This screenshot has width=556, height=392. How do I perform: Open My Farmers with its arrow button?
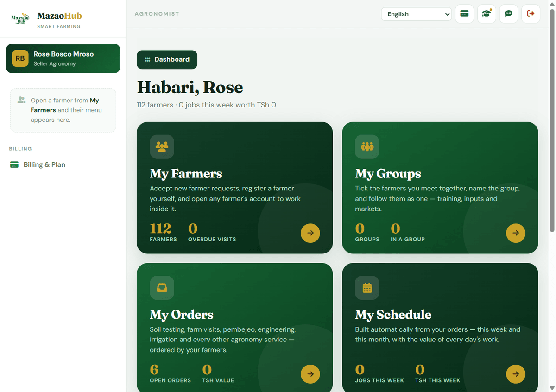click(310, 233)
